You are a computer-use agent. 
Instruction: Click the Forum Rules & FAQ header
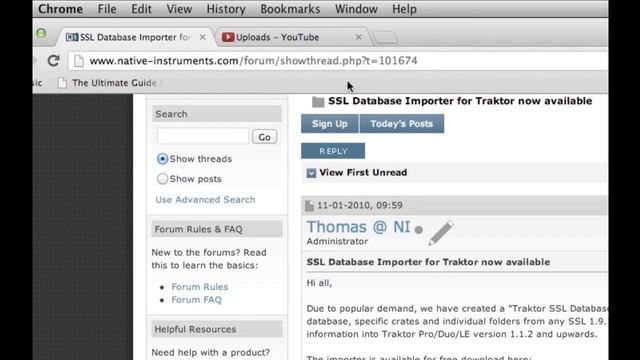pos(217,229)
